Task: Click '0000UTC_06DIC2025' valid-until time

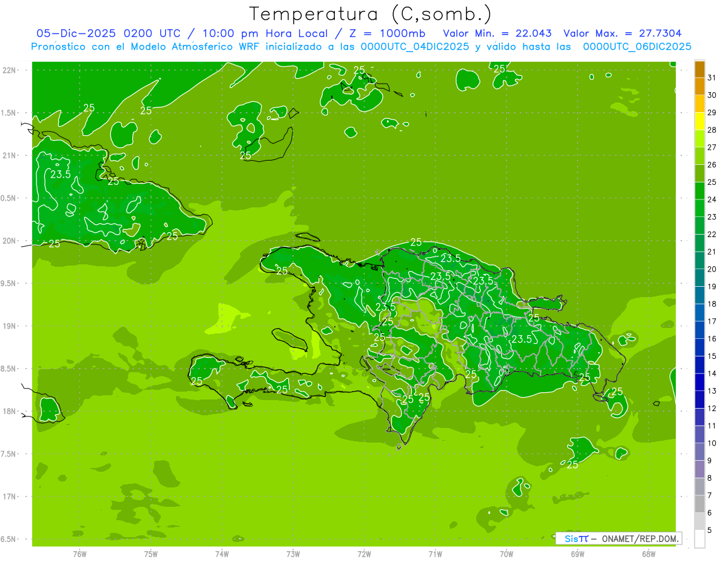Action: 637,47
